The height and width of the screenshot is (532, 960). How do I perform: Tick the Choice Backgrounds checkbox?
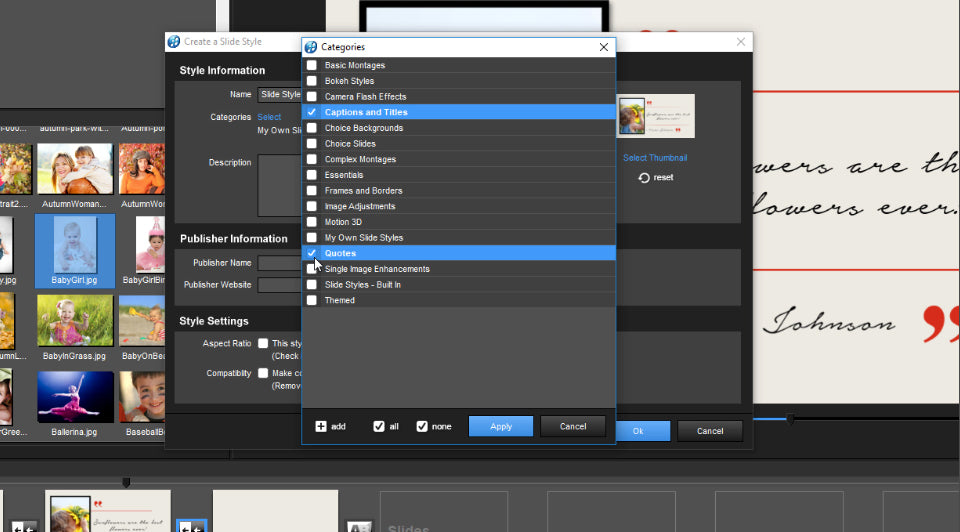[x=312, y=128]
